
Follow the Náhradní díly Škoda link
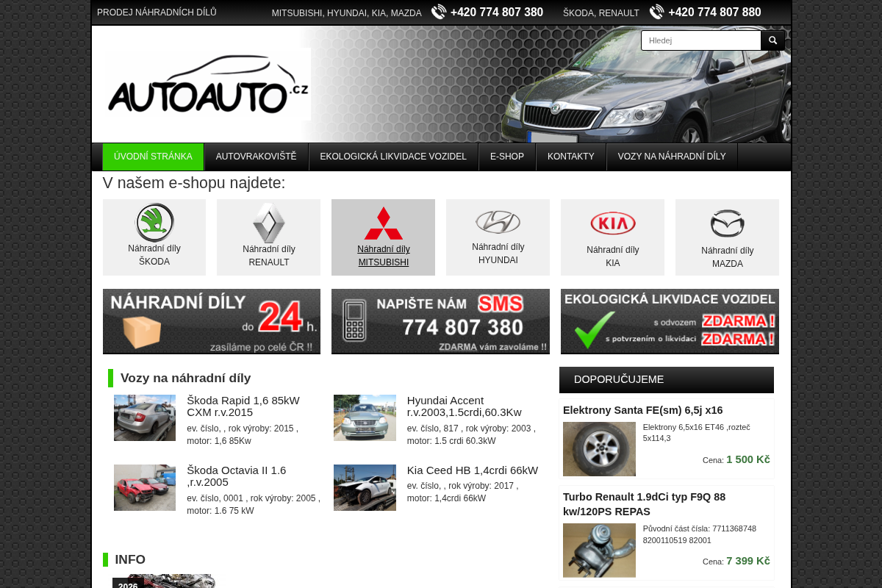(x=154, y=255)
